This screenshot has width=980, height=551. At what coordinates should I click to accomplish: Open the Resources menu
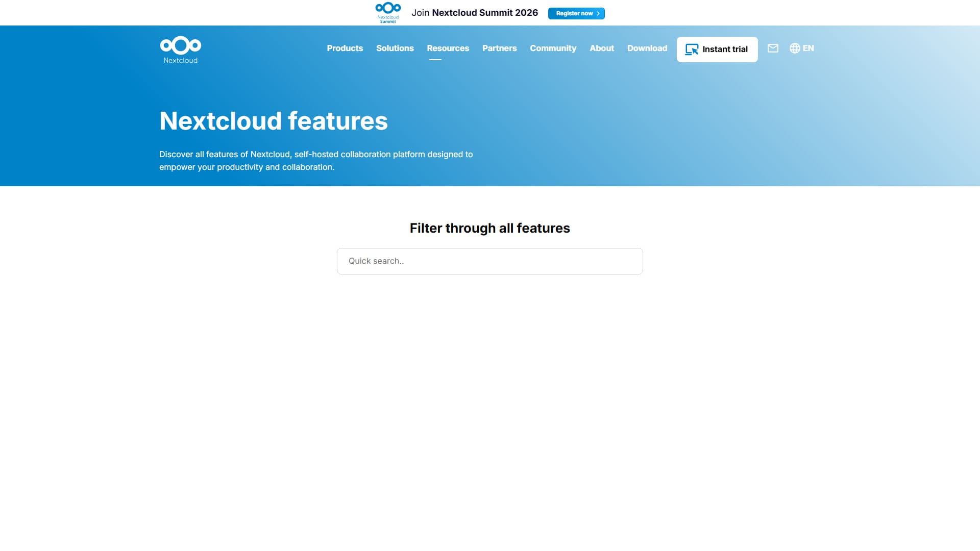(x=448, y=48)
